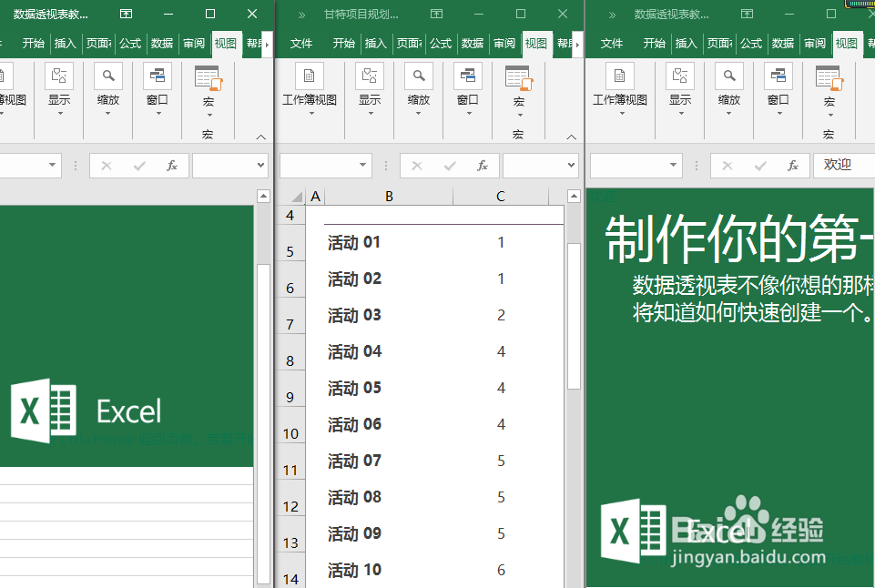This screenshot has width=875, height=588.
Task: Open 显示 group in the left window
Action: [x=59, y=90]
